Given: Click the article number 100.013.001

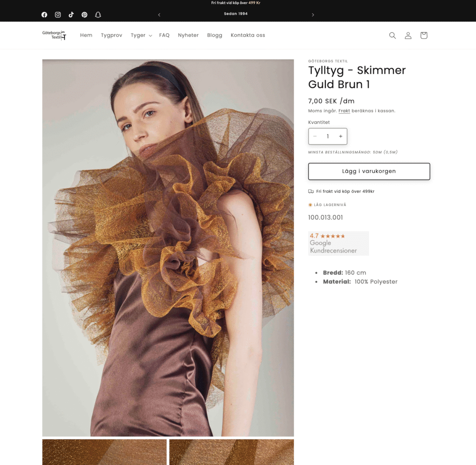Looking at the screenshot, I should 325,217.
